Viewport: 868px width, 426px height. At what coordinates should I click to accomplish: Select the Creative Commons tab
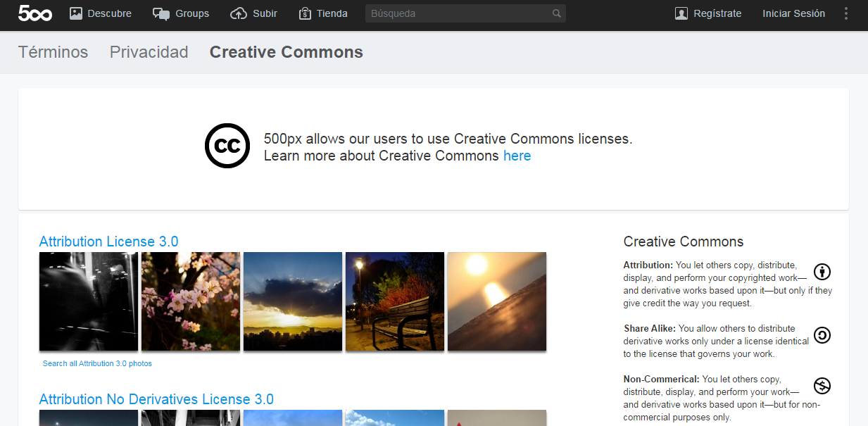(287, 52)
